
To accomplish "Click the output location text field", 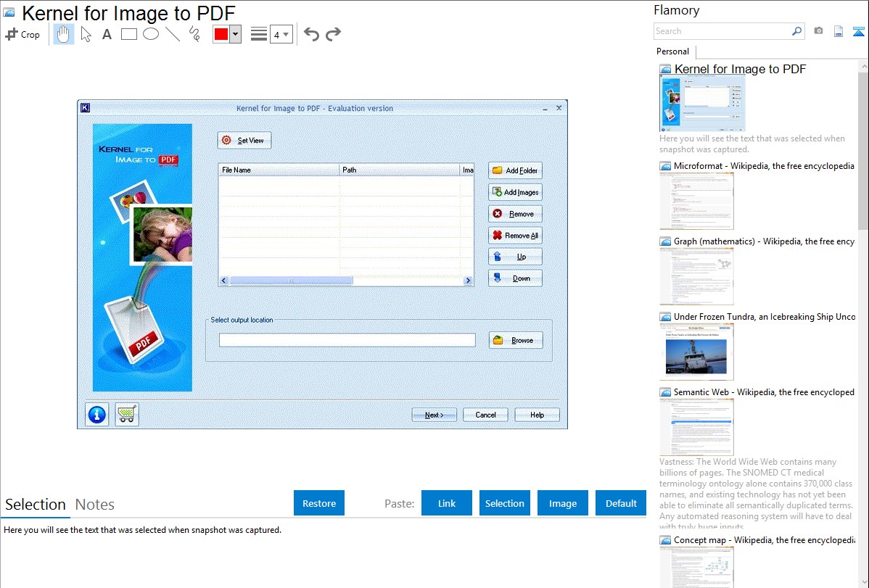I will coord(347,340).
